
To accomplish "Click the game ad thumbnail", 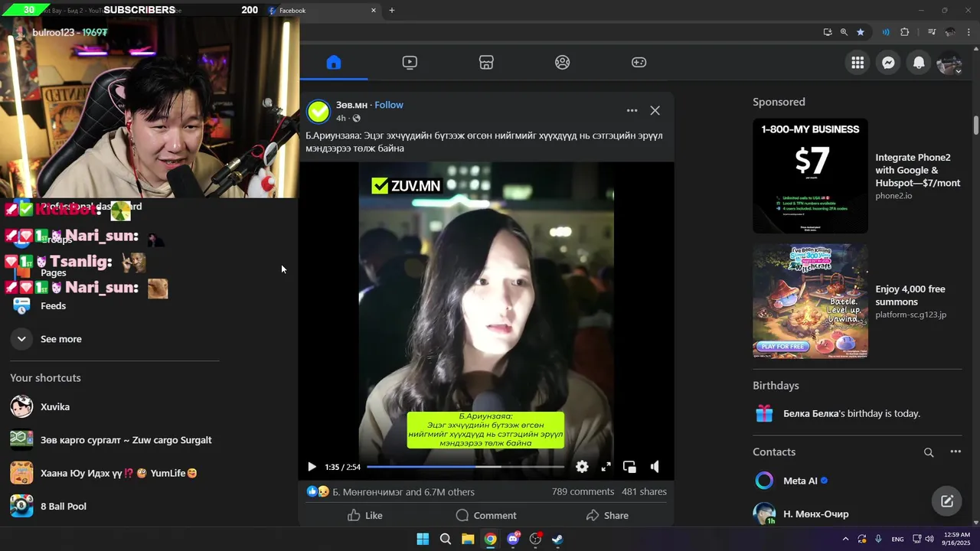I will (x=810, y=302).
